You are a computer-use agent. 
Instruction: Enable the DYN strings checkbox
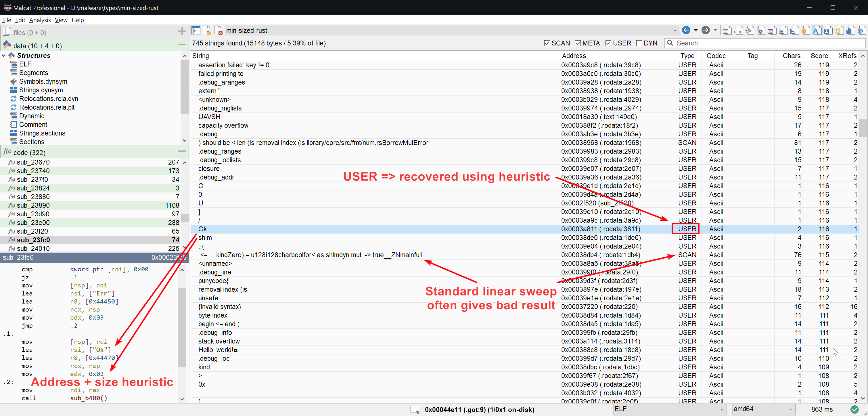pos(639,43)
